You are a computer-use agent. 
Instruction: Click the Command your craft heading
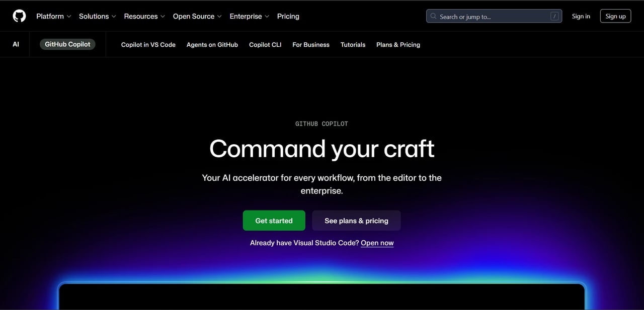pos(322,149)
